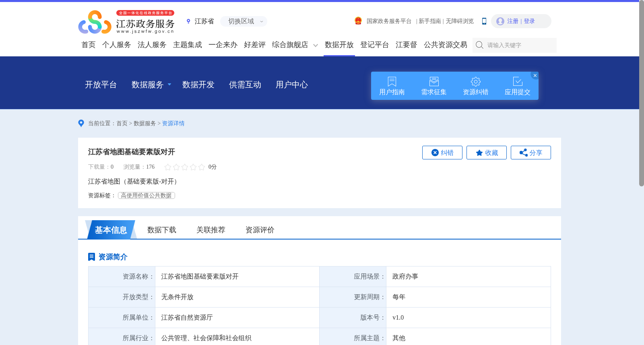This screenshot has width=644, height=345.
Task: Click the 分享 share button
Action: click(531, 153)
